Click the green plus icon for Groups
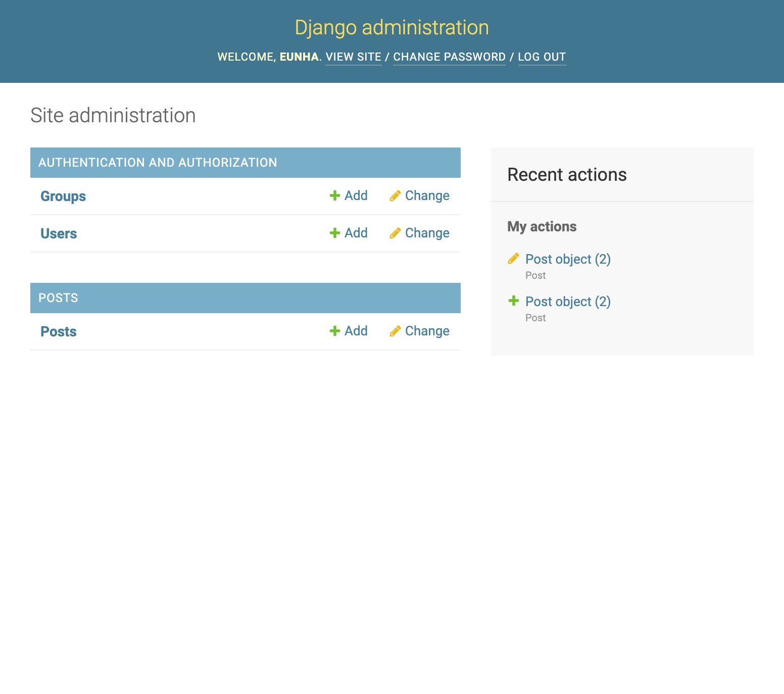 pyautogui.click(x=334, y=195)
